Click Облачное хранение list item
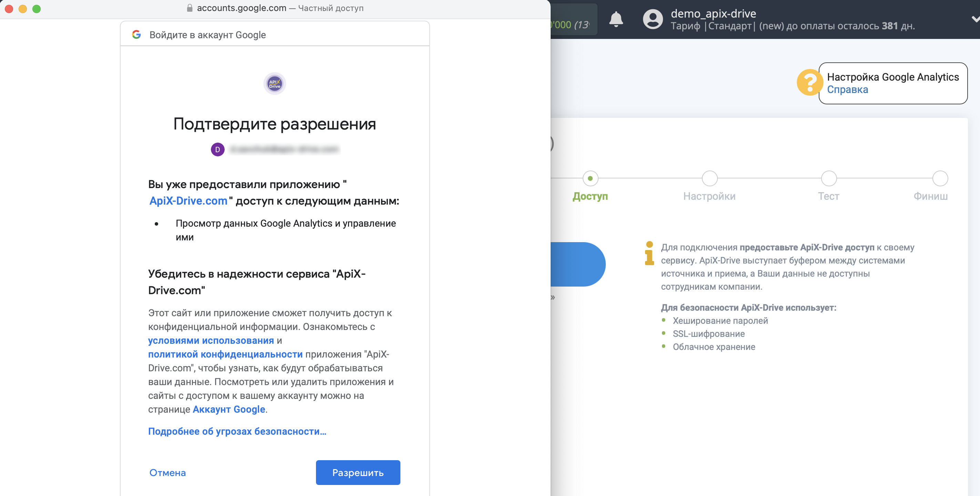The width and height of the screenshot is (980, 496). (714, 347)
